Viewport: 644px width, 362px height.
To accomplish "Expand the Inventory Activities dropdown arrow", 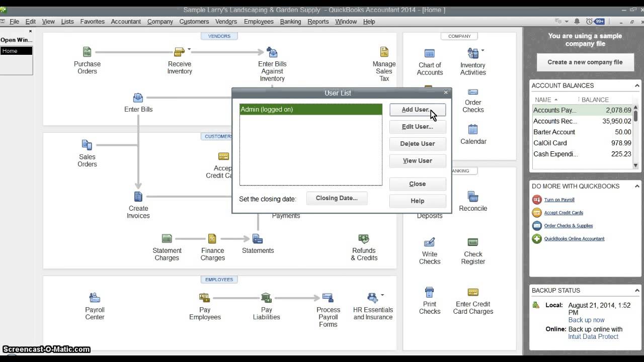I will [x=482, y=50].
